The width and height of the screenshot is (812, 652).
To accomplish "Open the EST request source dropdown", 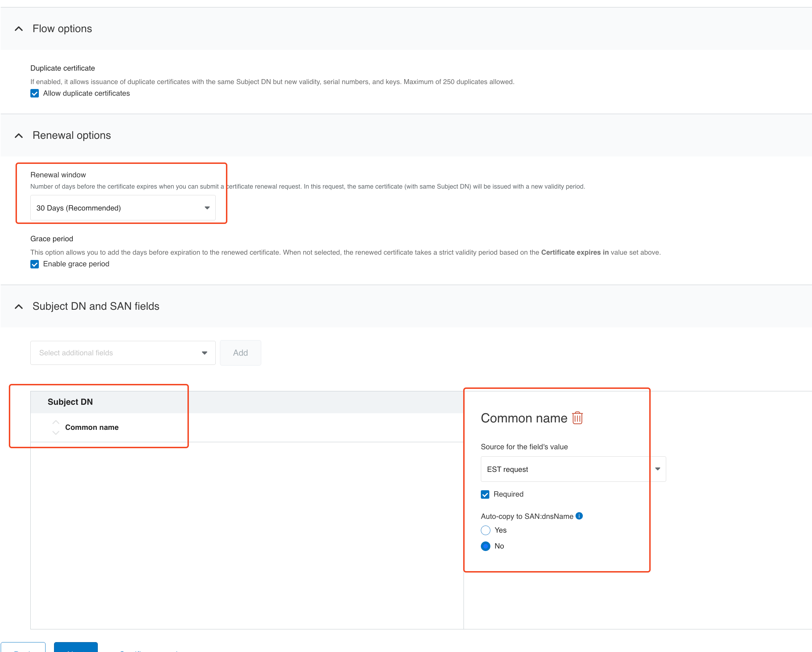I will click(573, 469).
